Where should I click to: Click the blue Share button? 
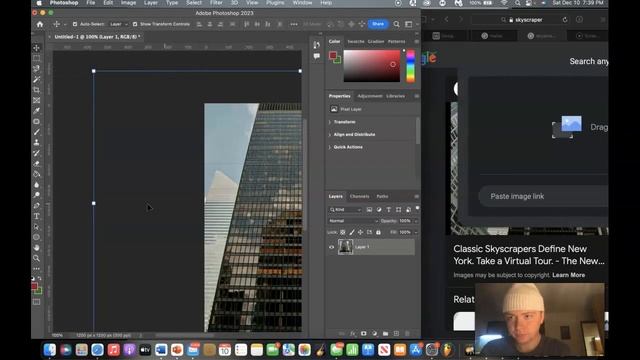pyautogui.click(x=378, y=24)
